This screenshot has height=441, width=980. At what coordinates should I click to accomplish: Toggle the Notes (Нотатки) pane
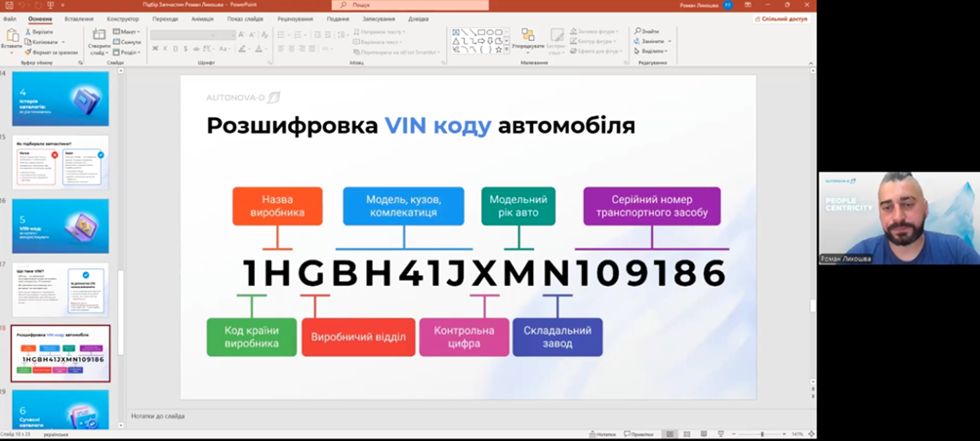click(x=604, y=434)
